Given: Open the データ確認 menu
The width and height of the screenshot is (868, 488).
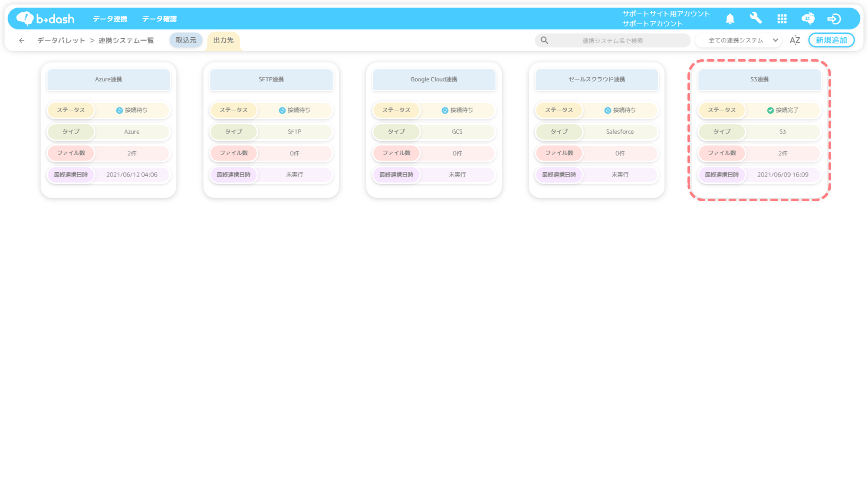Looking at the screenshot, I should (160, 19).
